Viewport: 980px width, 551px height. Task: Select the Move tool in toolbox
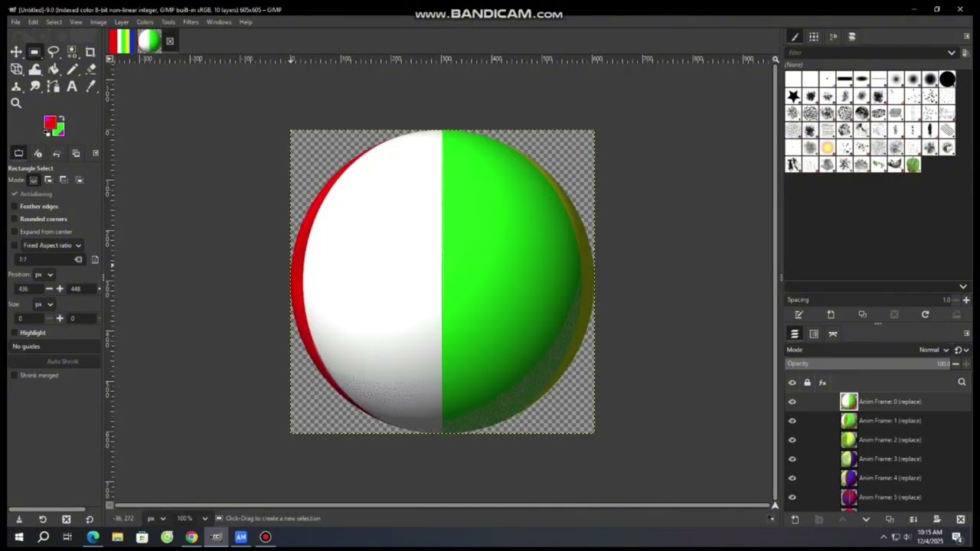(x=16, y=52)
